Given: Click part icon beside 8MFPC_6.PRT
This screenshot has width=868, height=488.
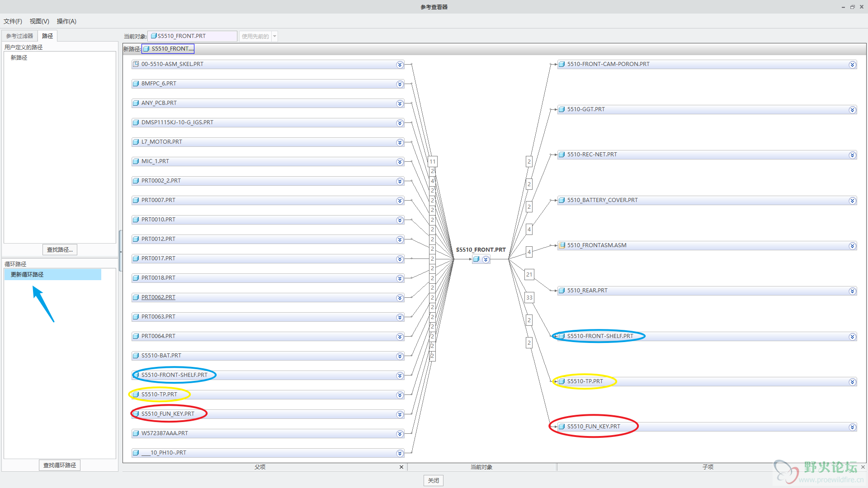Looking at the screenshot, I should [x=136, y=84].
